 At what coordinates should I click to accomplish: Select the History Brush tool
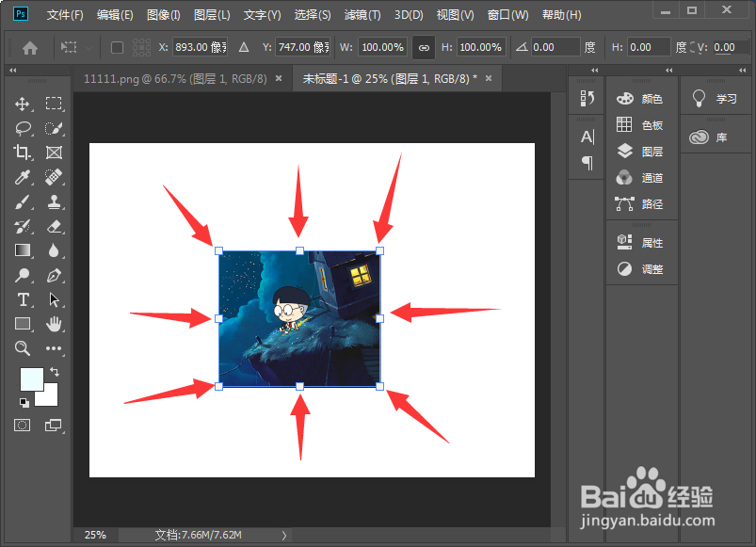(x=23, y=227)
